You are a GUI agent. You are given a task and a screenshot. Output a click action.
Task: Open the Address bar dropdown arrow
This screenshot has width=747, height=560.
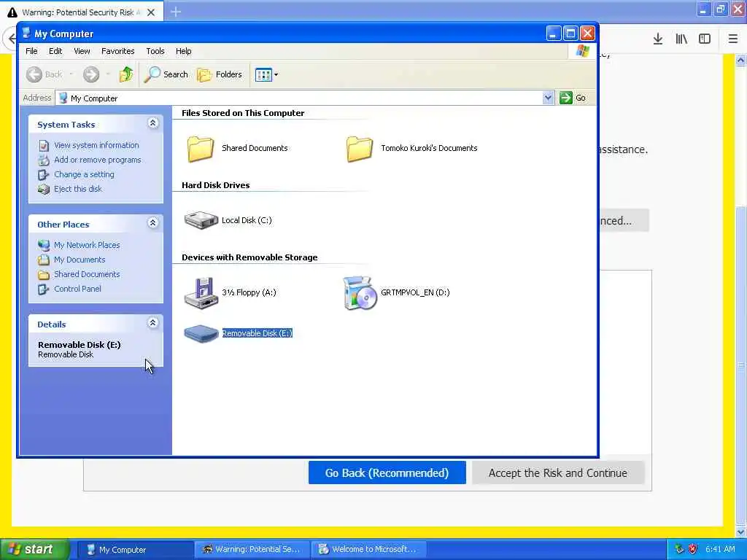(548, 98)
